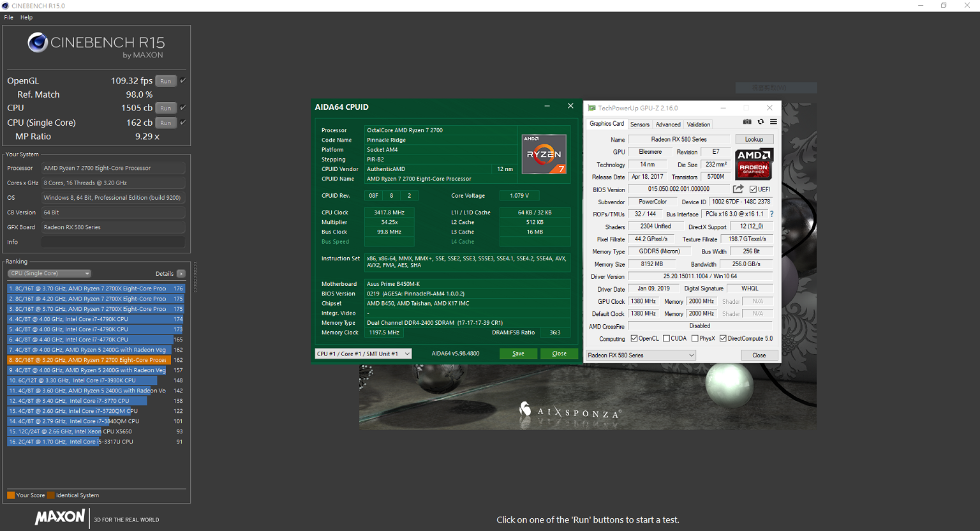Toggle the DirectCompute 5.0 checkbox
Viewport: 980px width, 531px height.
coord(723,338)
